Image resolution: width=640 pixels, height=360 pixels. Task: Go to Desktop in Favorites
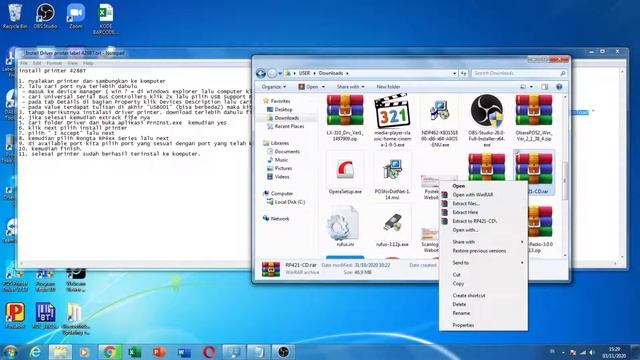(x=283, y=109)
